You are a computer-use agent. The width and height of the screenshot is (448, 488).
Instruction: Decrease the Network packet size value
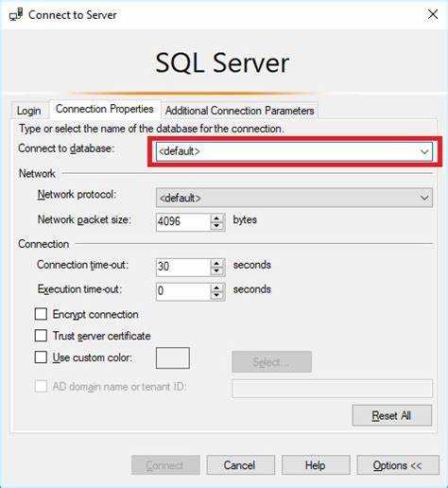[216, 226]
